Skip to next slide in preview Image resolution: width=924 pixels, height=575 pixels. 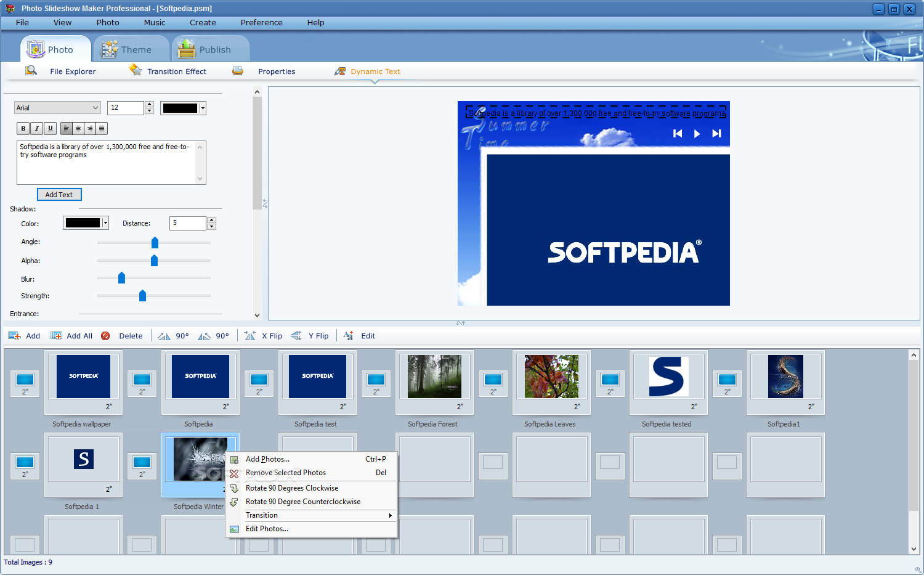[x=716, y=133]
